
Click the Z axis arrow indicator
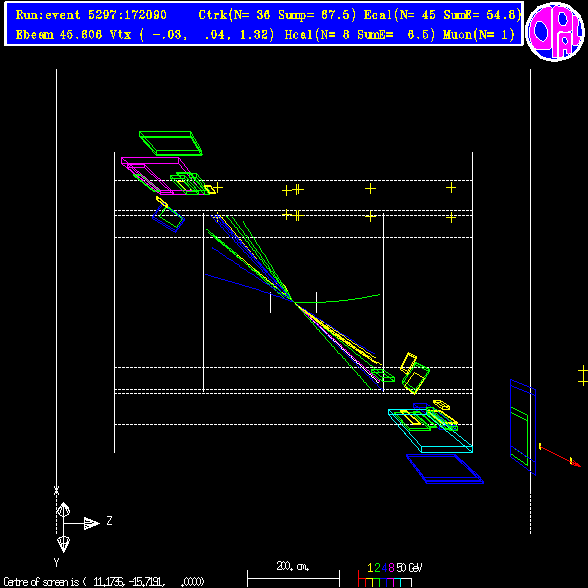[x=92, y=524]
